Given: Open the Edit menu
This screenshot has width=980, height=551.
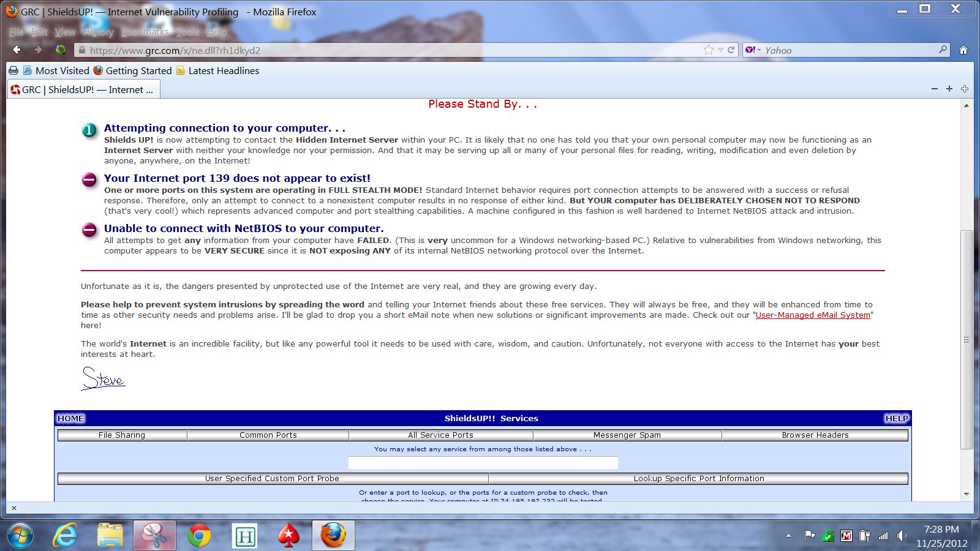Looking at the screenshot, I should pyautogui.click(x=39, y=32).
